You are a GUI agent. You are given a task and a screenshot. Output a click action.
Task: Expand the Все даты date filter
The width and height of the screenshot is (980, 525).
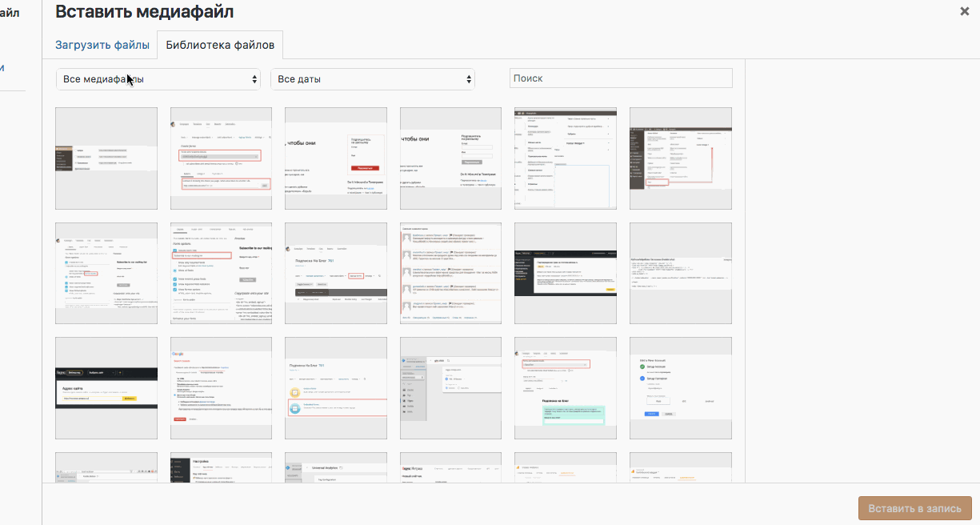coord(373,78)
